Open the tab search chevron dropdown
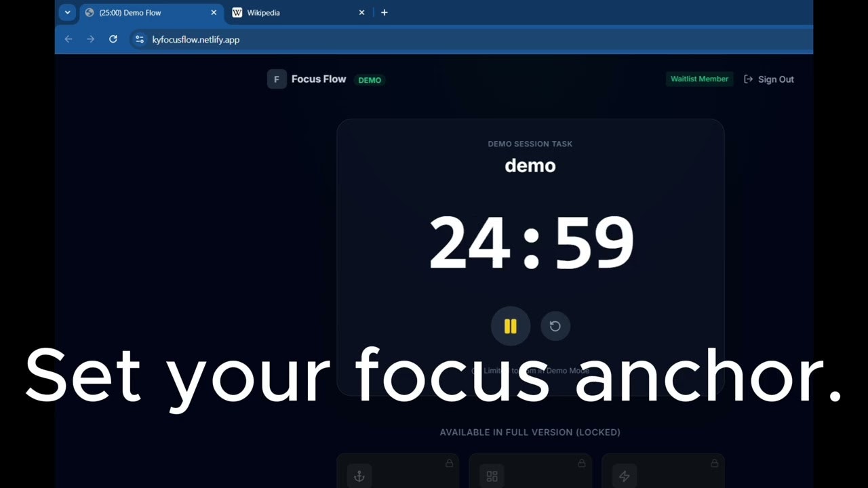 tap(66, 12)
